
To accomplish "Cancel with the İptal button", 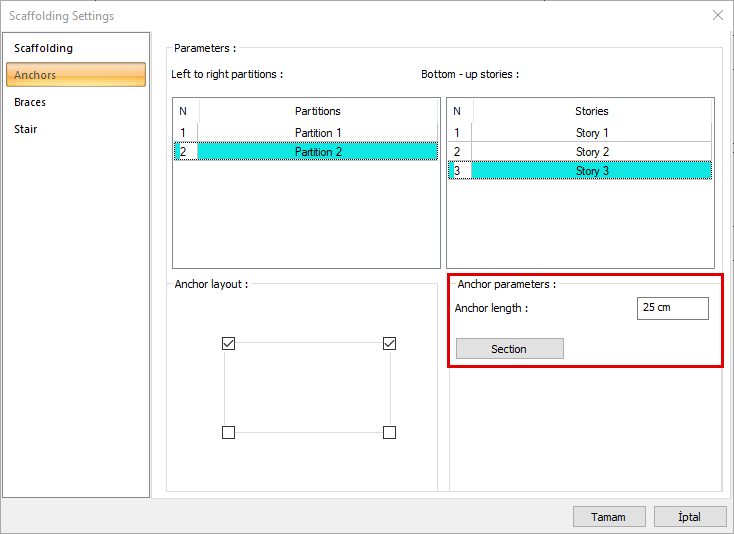I will tap(690, 517).
